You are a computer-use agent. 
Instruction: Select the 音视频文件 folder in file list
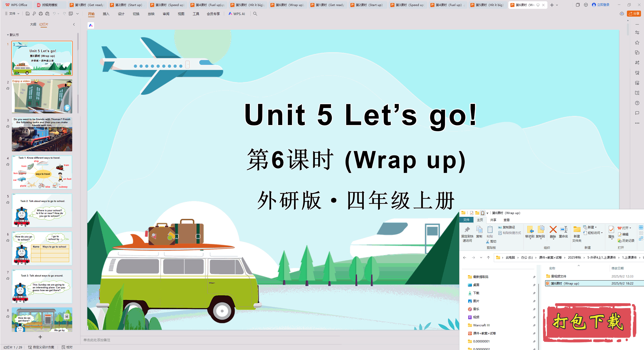(558, 276)
